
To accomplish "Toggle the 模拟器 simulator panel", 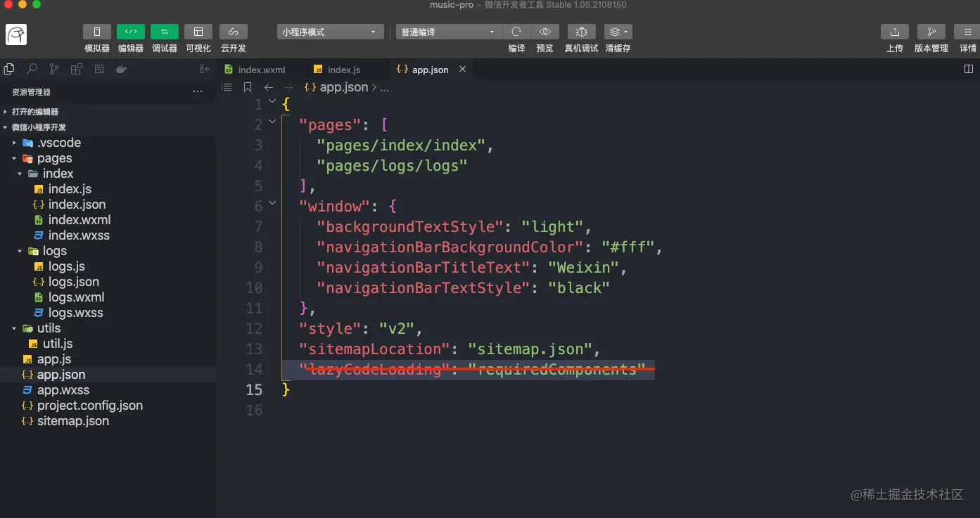I will 97,32.
